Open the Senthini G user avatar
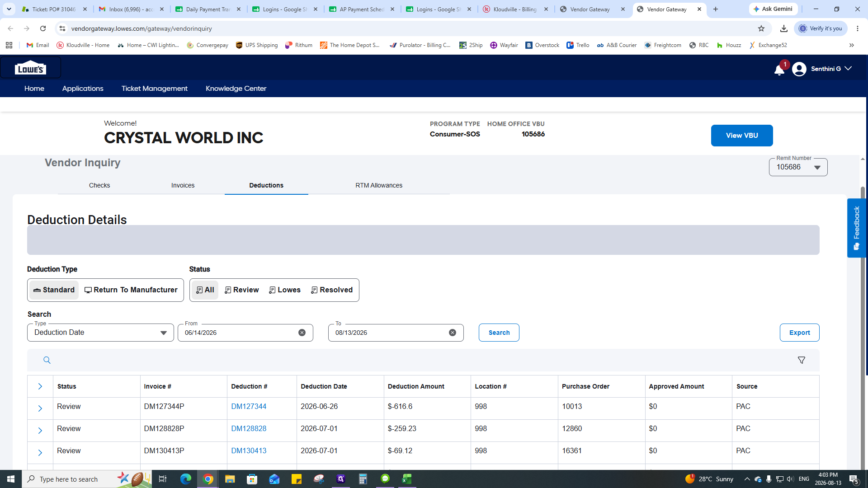 click(799, 69)
